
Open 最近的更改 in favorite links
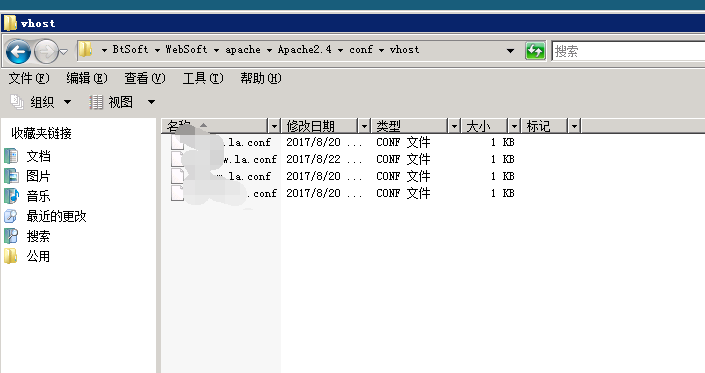[56, 216]
